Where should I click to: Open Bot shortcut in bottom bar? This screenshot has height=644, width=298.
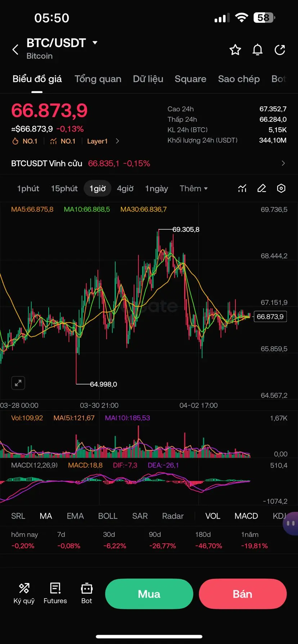coord(87,594)
